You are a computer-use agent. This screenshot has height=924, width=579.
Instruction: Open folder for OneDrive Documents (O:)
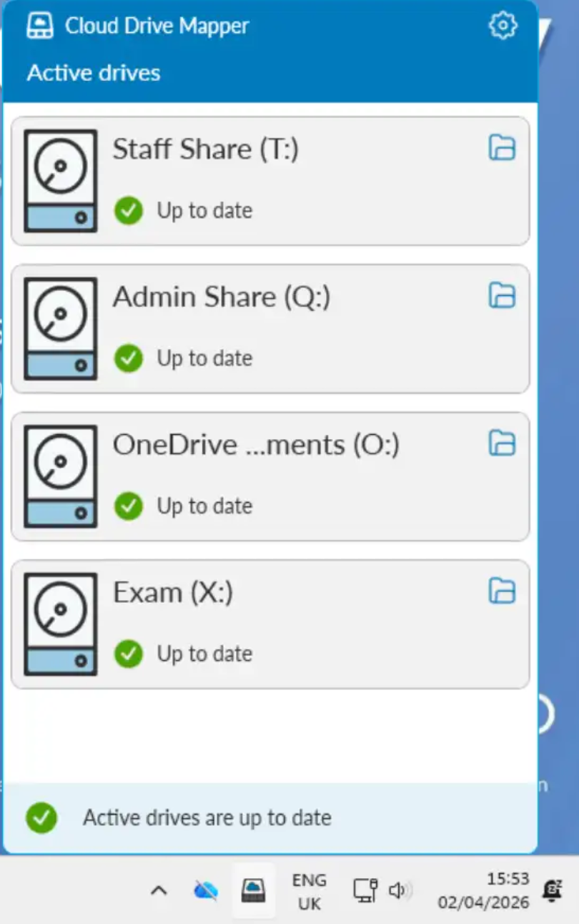(x=502, y=443)
